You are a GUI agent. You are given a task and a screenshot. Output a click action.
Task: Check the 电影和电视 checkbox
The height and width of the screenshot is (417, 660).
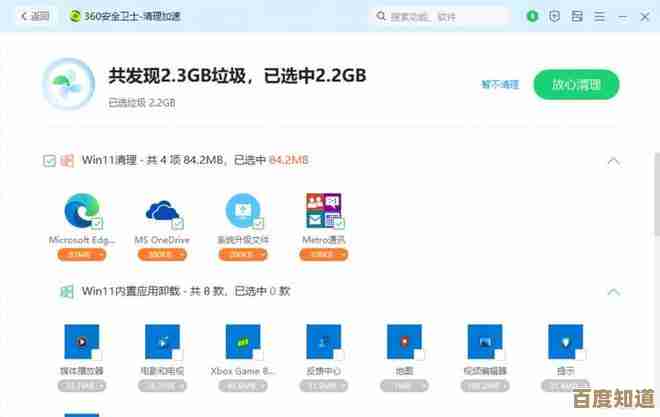178,355
